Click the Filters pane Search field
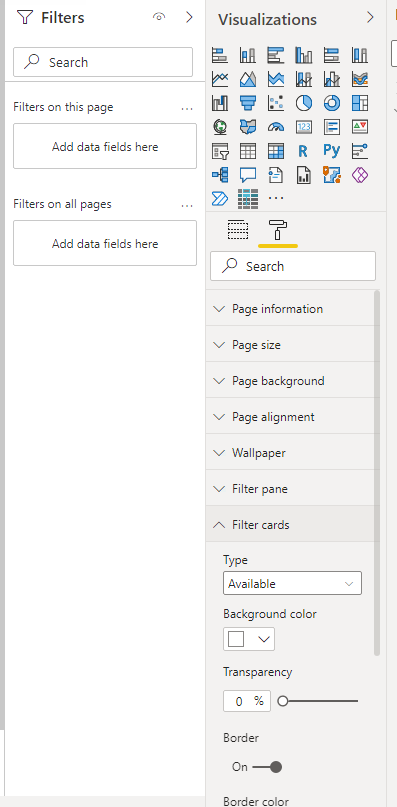Viewport: 397px width, 807px height. (x=103, y=62)
